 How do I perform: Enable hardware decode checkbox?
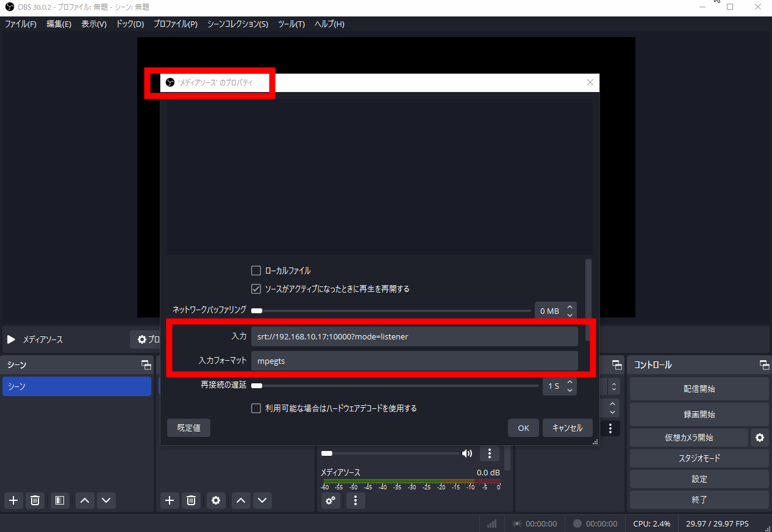coord(256,408)
